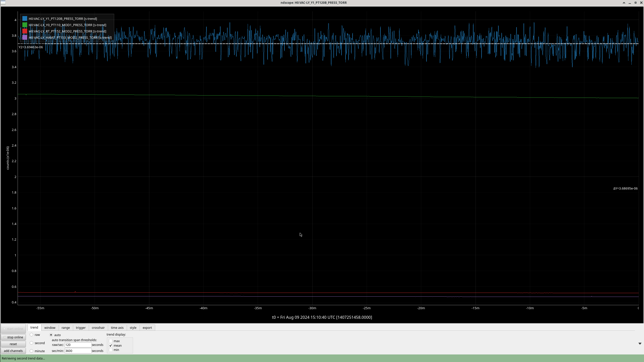Enable the min trend display checkbox
This screenshot has width=644, height=362.
click(x=111, y=350)
